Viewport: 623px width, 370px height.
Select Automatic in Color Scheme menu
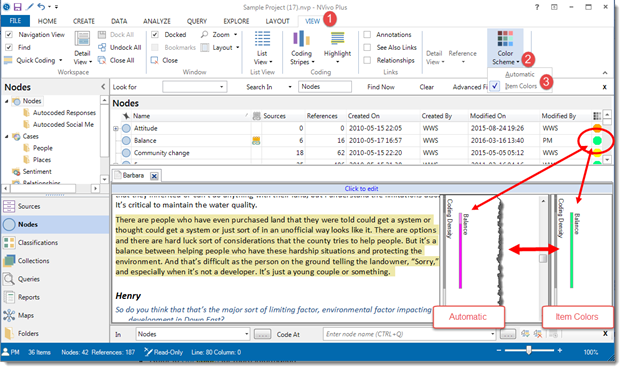point(519,74)
